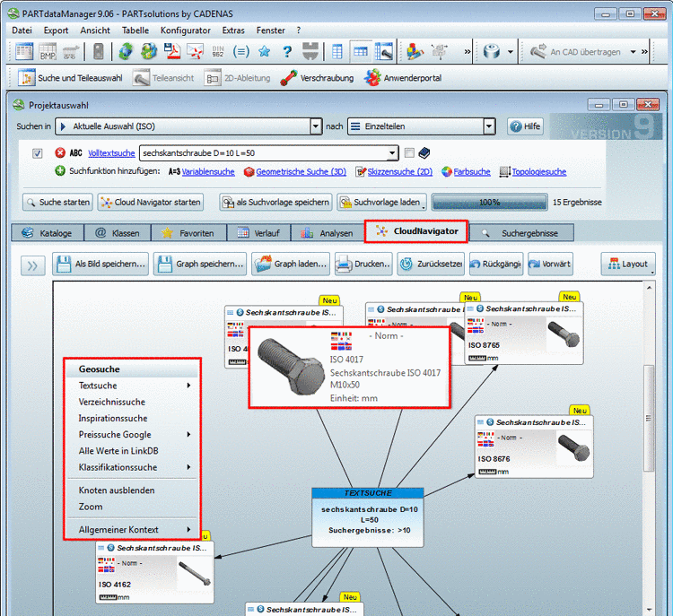Viewport: 673px width, 616px height.
Task: Click the Variablensuche link
Action: (x=208, y=171)
